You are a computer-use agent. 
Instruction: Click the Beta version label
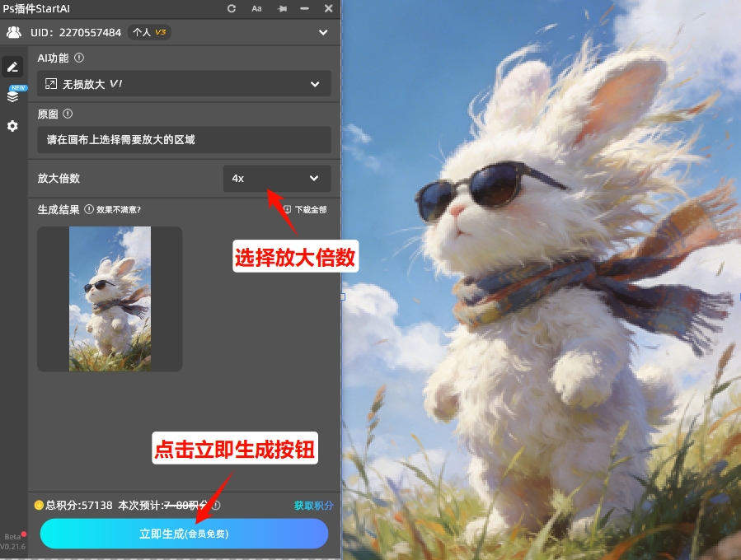[12, 534]
